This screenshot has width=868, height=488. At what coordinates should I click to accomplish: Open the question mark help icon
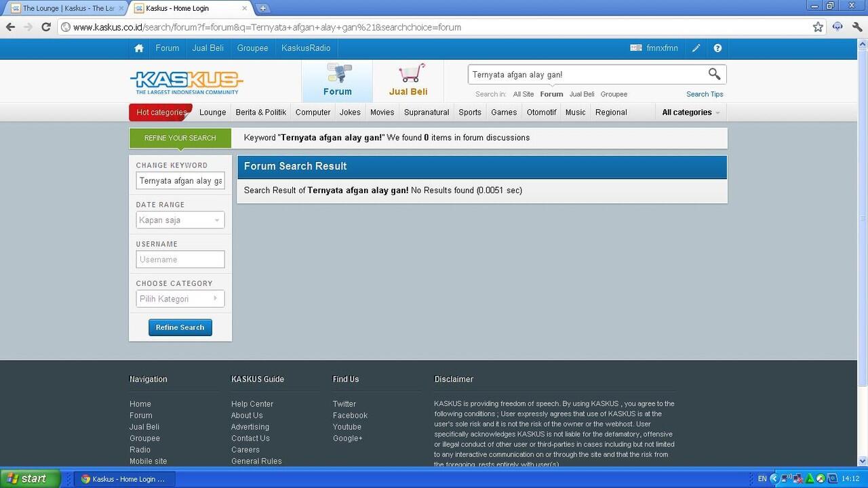coord(717,48)
